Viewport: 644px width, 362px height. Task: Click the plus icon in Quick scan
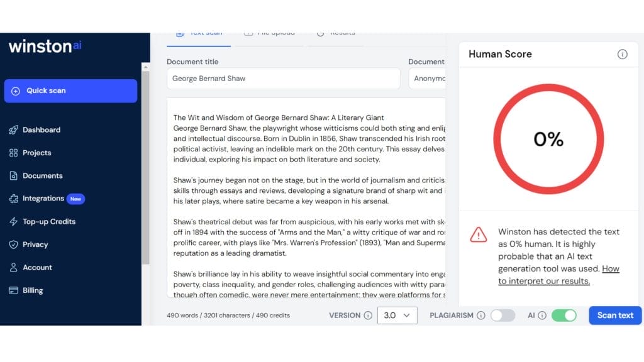click(16, 91)
